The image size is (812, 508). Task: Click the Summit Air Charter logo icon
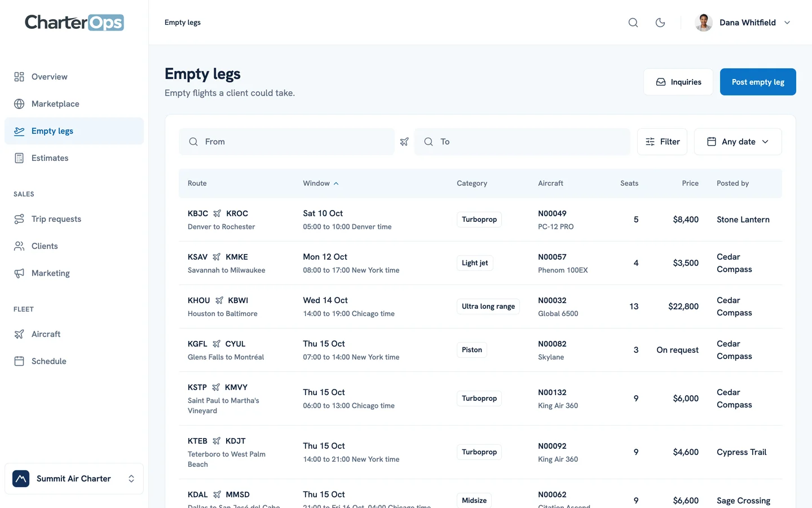[x=21, y=479]
